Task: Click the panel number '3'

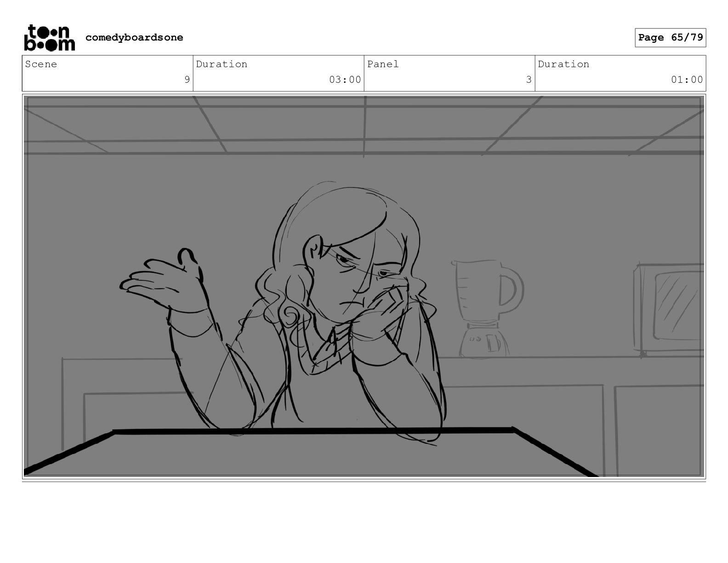Action: 529,80
